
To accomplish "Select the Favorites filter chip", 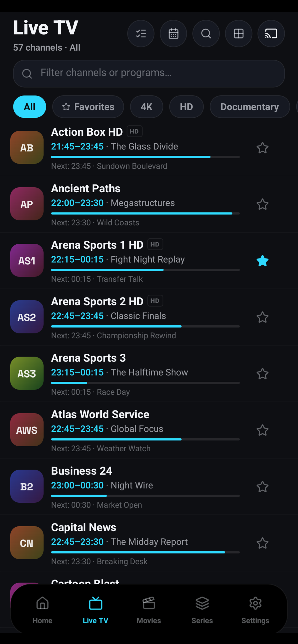I will tap(88, 107).
